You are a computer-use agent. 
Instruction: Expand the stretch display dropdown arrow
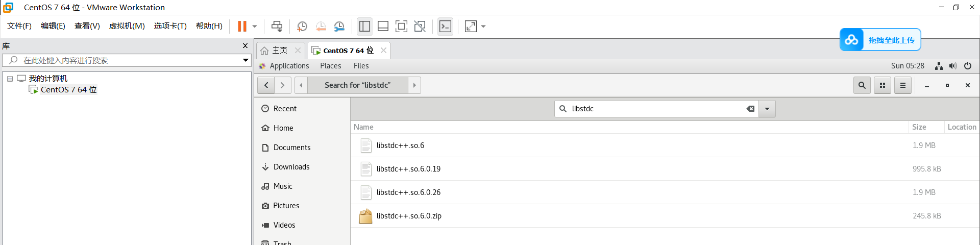(483, 27)
